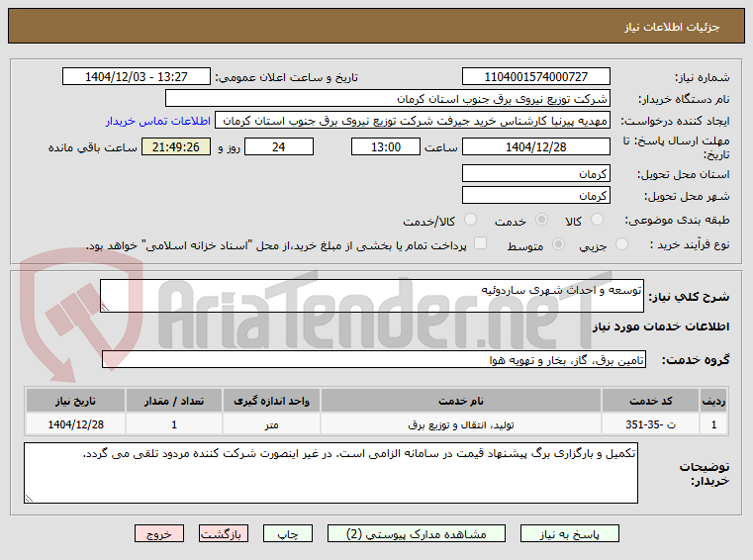
Task: Click the تعداد / مقدار column header
Action: pos(174,401)
